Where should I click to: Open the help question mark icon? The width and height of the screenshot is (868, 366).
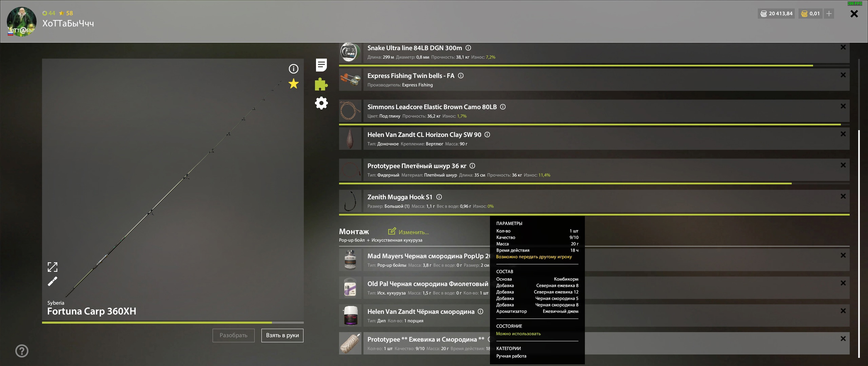click(22, 351)
